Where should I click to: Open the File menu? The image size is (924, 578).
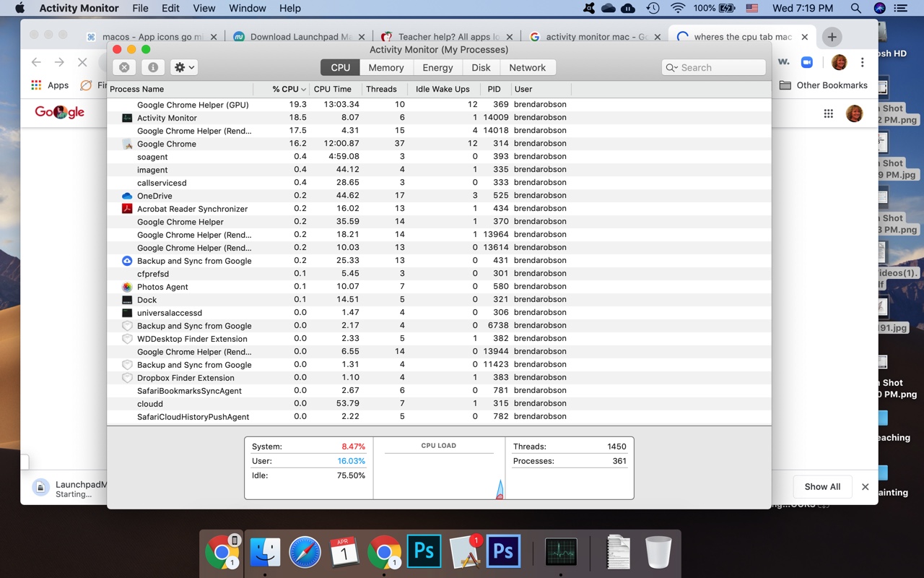[x=140, y=8]
